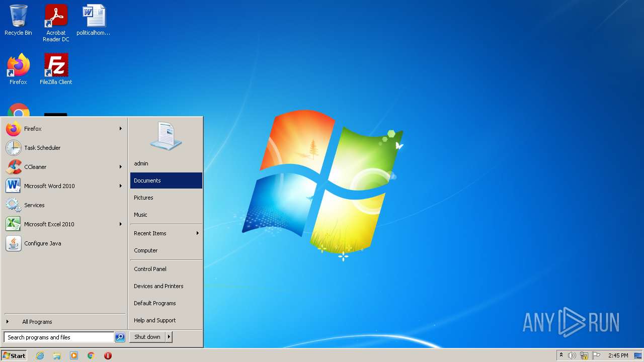Open Default Programs
Viewport: 644px width, 362px height.
[166, 303]
